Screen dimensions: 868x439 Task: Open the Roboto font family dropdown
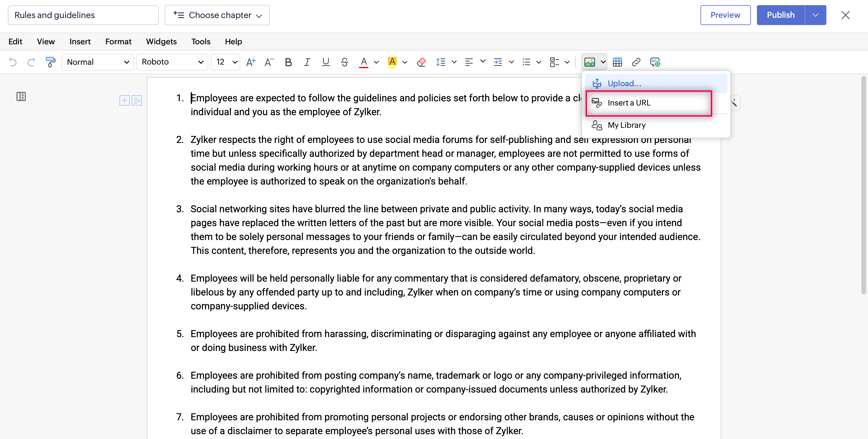(x=172, y=62)
